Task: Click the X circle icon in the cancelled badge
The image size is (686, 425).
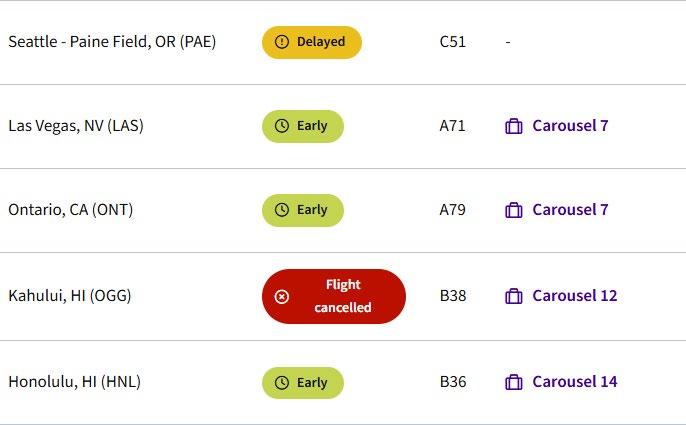Action: [x=281, y=296]
